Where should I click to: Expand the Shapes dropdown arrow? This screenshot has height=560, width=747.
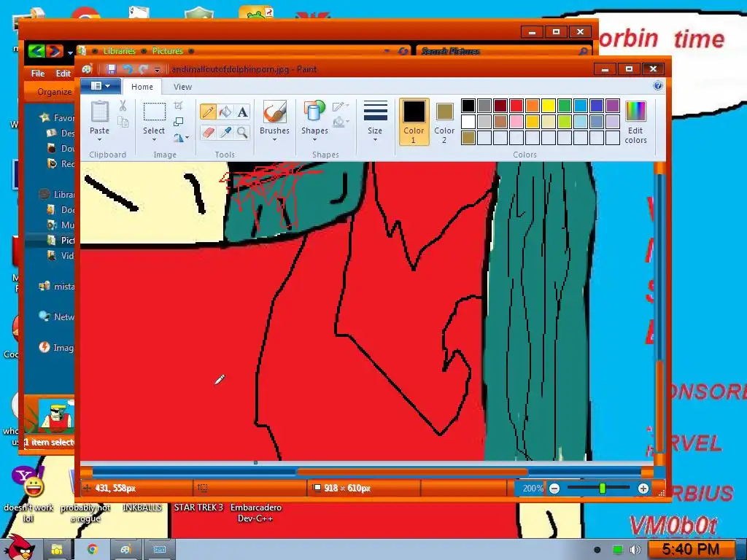tap(314, 139)
